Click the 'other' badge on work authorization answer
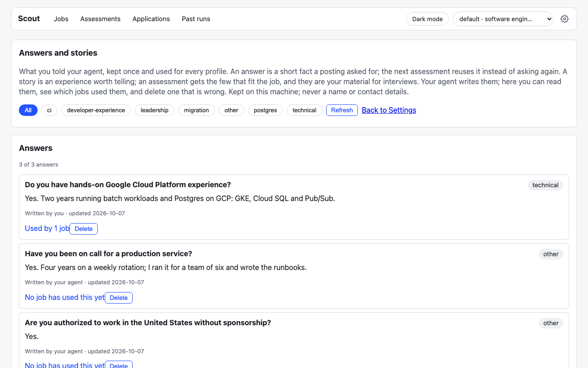588x368 pixels. point(551,323)
